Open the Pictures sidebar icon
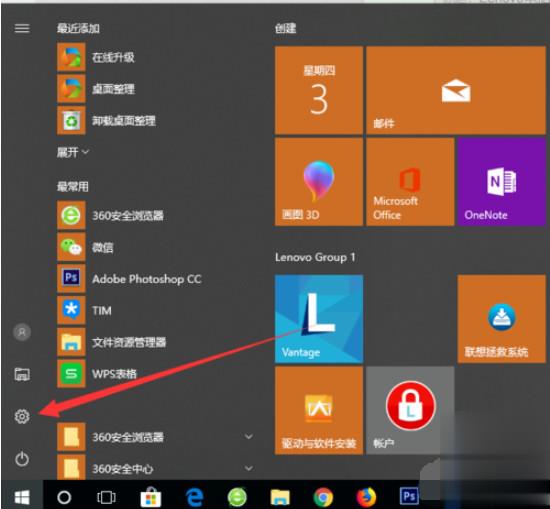Viewport: 550px width, 509px height. point(22,374)
